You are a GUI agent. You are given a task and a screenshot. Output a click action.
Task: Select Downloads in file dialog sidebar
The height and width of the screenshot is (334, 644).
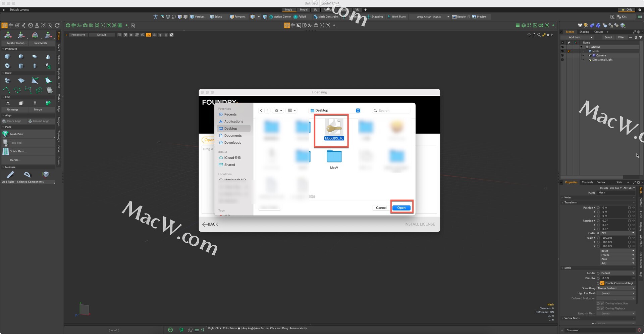(x=233, y=143)
